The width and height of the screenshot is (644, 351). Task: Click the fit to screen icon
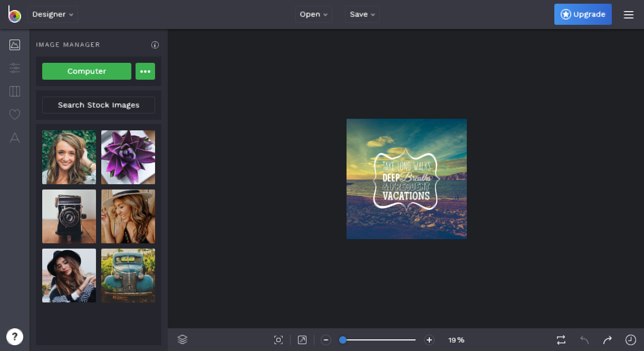pos(278,340)
